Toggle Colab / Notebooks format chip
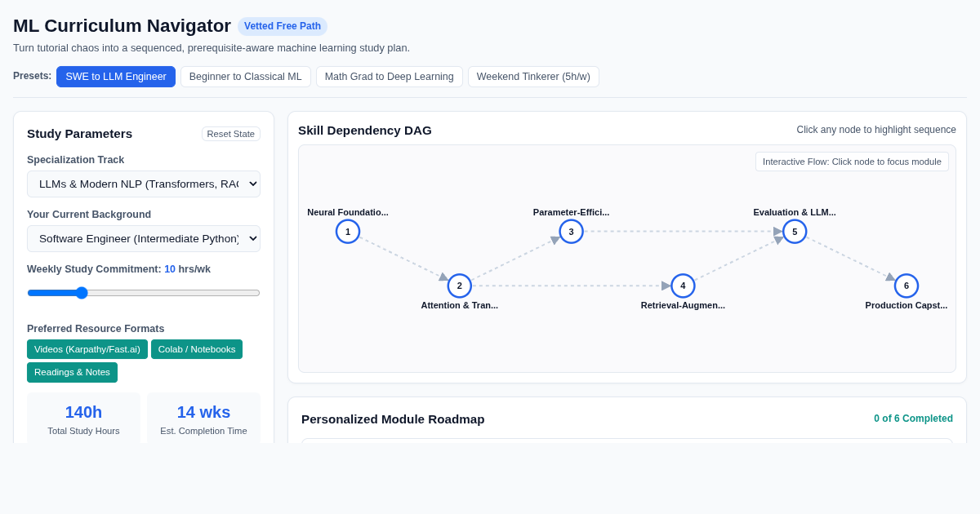Image resolution: width=980 pixels, height=514 pixels. pos(197,349)
